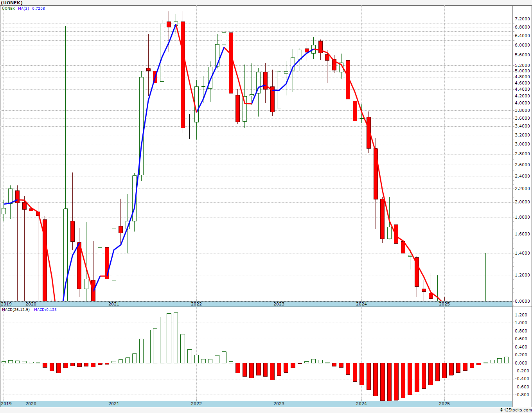Click 2023 on the MACD panel time axis
532x413 pixels.
click(x=279, y=404)
